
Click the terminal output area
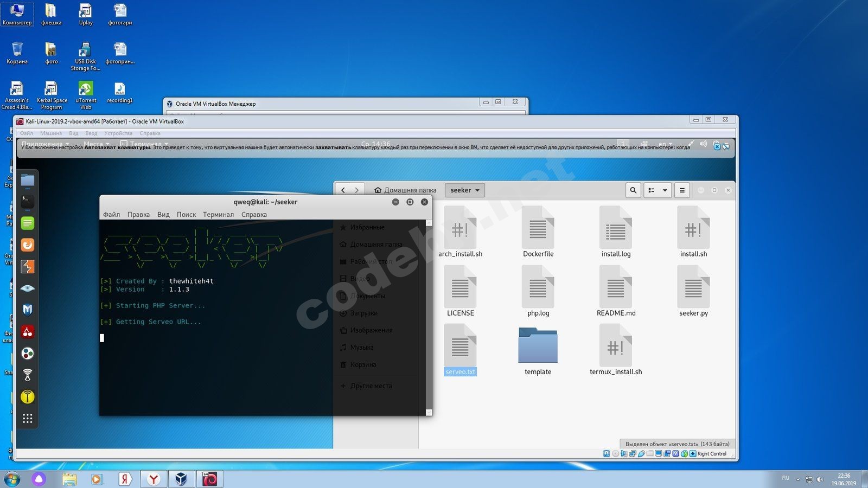coord(263,317)
